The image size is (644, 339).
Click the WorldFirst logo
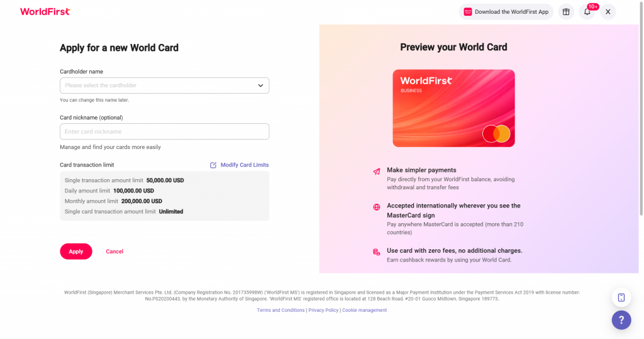point(45,11)
